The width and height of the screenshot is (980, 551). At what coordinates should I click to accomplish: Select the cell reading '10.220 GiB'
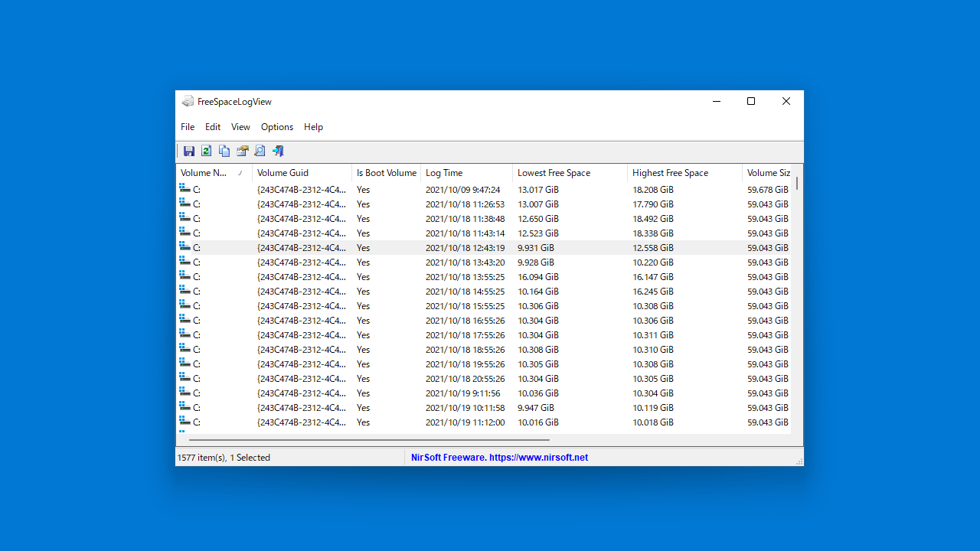653,262
